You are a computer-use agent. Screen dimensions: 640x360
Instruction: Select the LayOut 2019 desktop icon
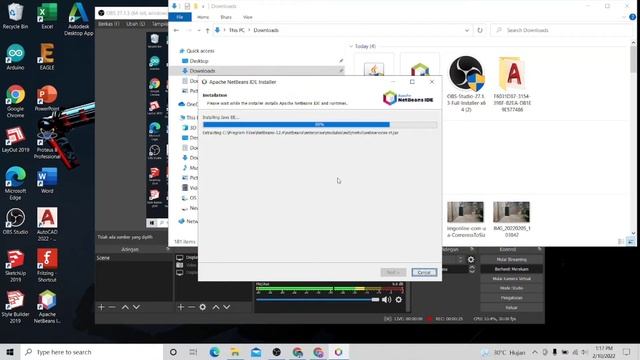tap(15, 140)
